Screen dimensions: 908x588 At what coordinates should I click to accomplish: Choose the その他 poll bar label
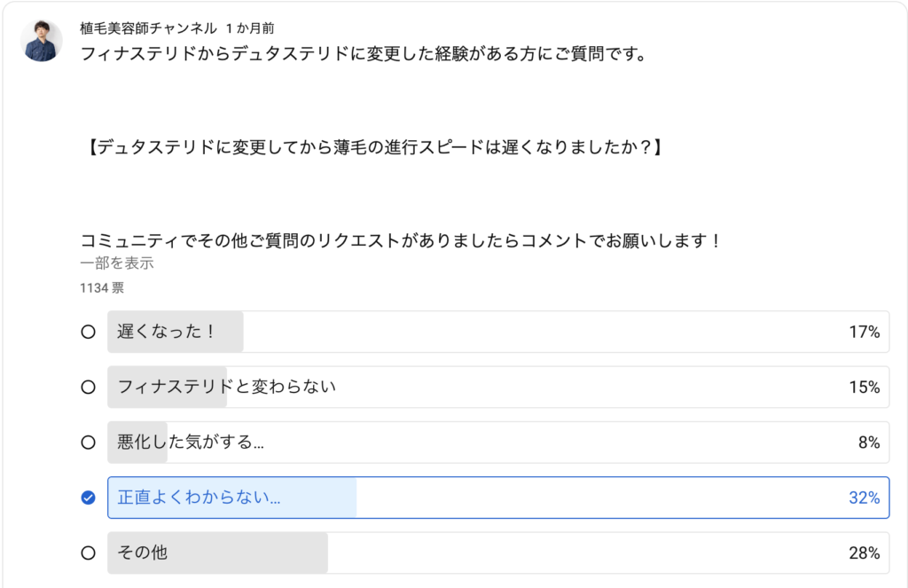(143, 553)
